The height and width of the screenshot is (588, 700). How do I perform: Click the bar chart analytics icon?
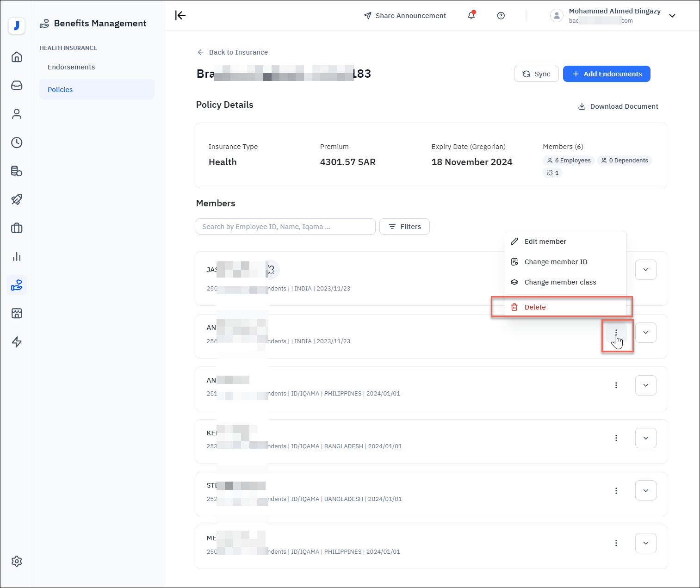[x=17, y=257]
